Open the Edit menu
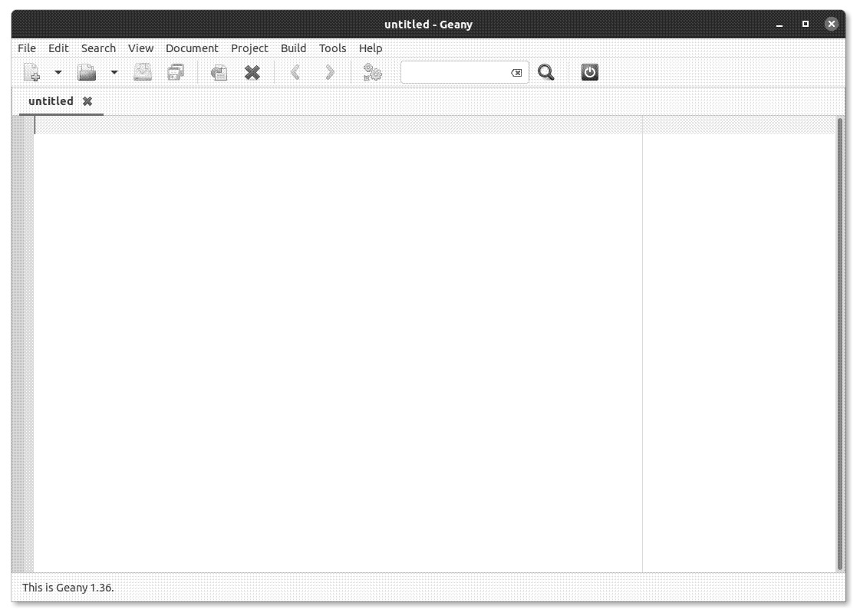 [58, 48]
